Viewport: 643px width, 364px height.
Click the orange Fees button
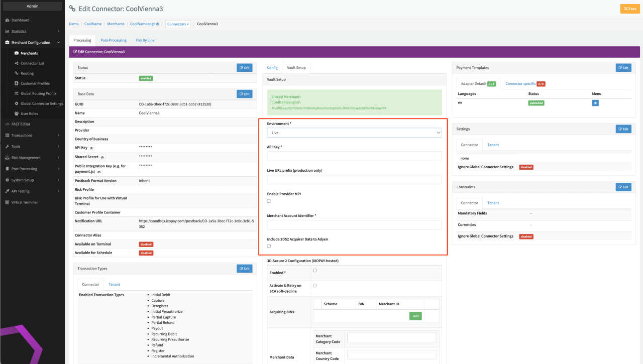coord(629,9)
